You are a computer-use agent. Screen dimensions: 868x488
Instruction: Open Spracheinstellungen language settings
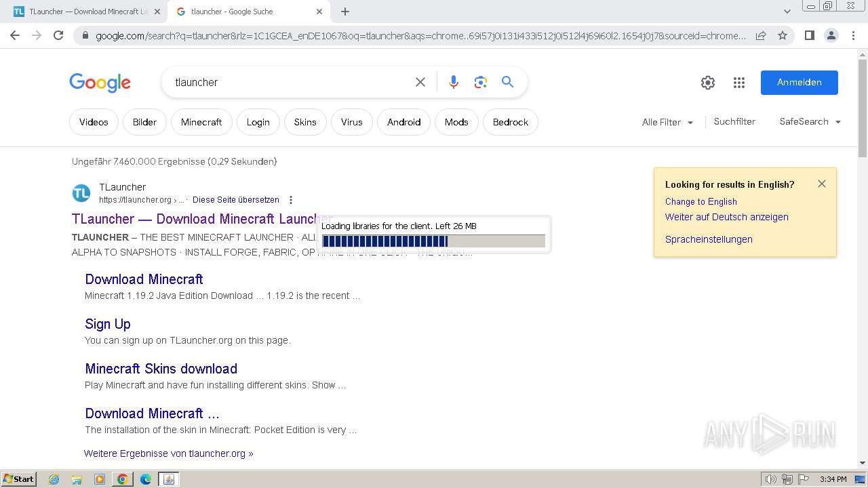tap(709, 239)
